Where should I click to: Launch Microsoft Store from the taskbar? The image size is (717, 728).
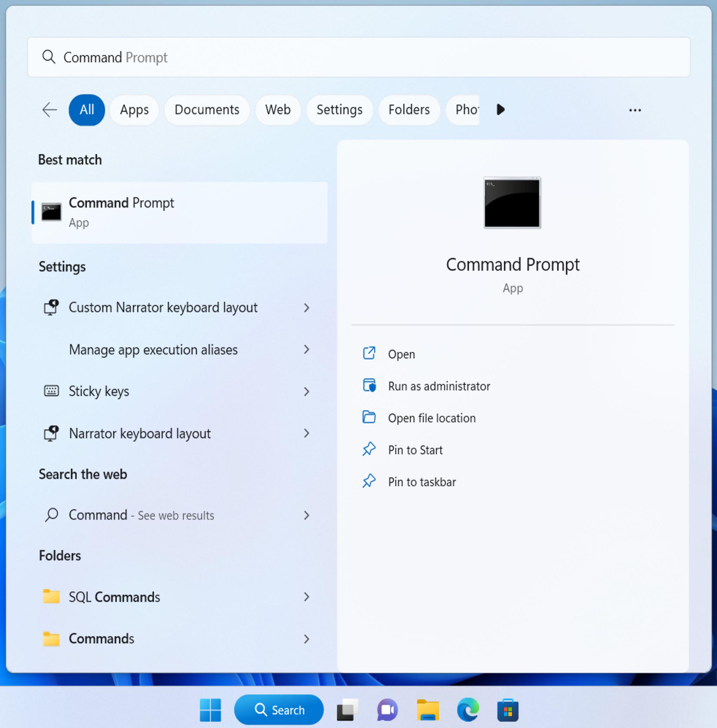pos(508,710)
